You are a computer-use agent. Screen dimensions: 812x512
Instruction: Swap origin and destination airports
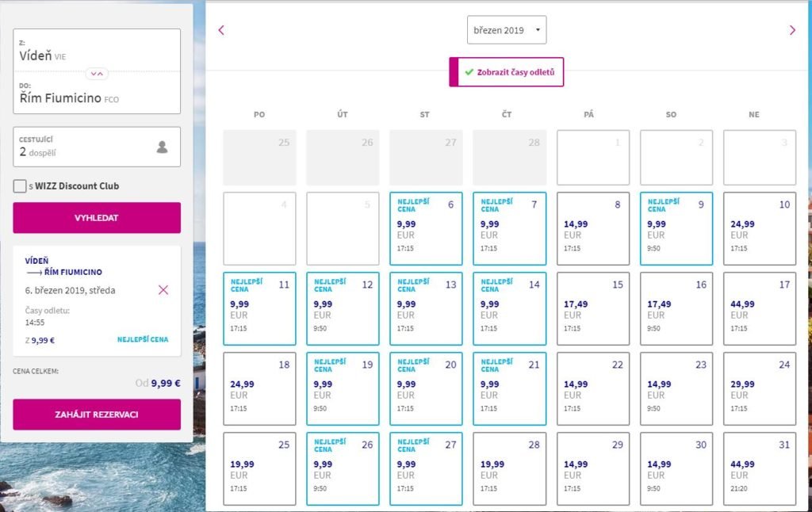(x=97, y=74)
